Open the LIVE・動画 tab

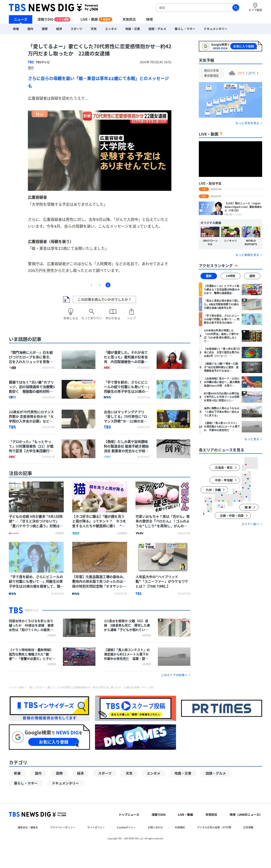point(96,20)
